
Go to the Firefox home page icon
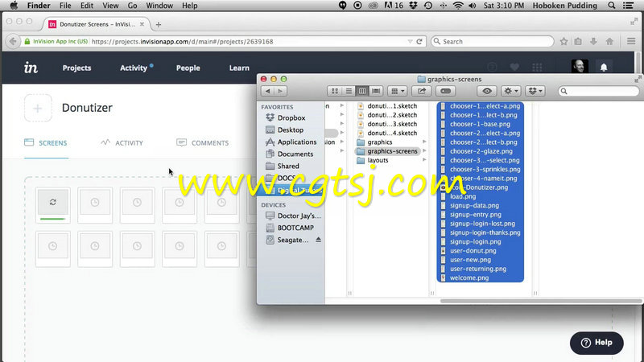click(609, 42)
